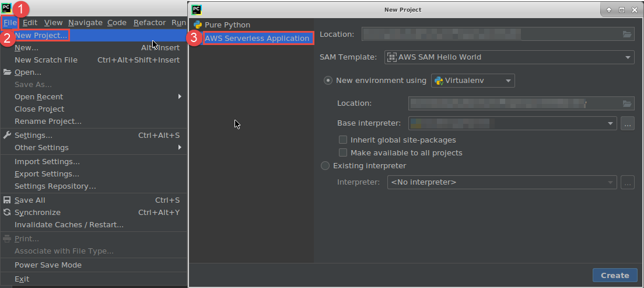Click the floppy disk Save All icon
The image size is (644, 288).
(x=8, y=200)
